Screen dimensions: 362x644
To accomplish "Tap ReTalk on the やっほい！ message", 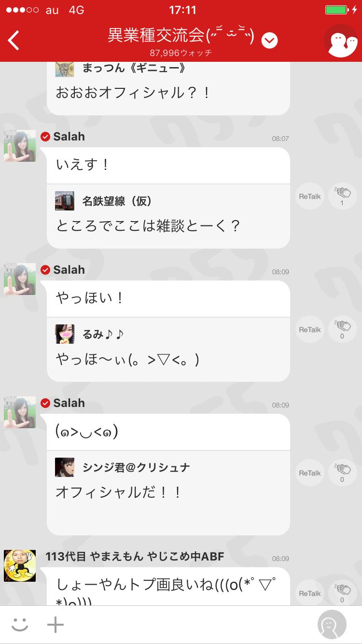I will [x=309, y=330].
